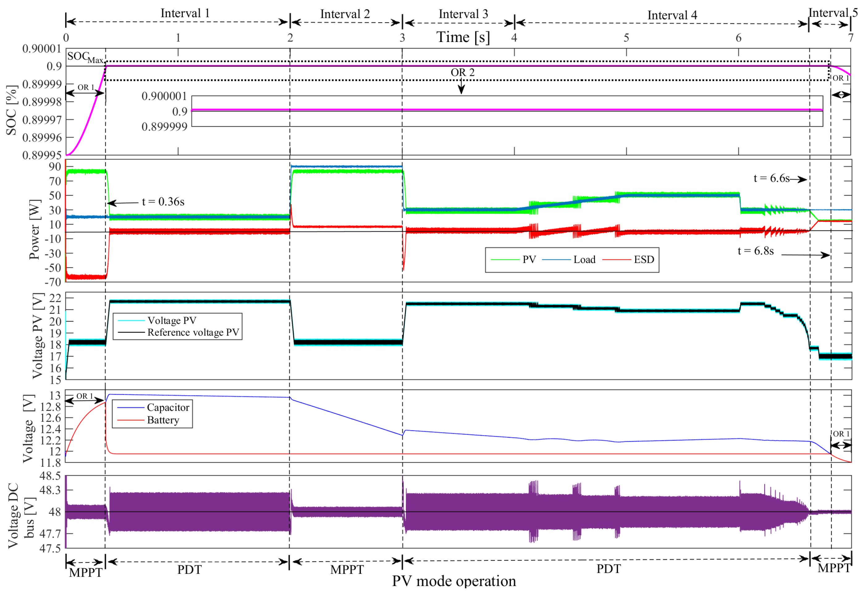Click the Interval 4 label

(x=672, y=15)
